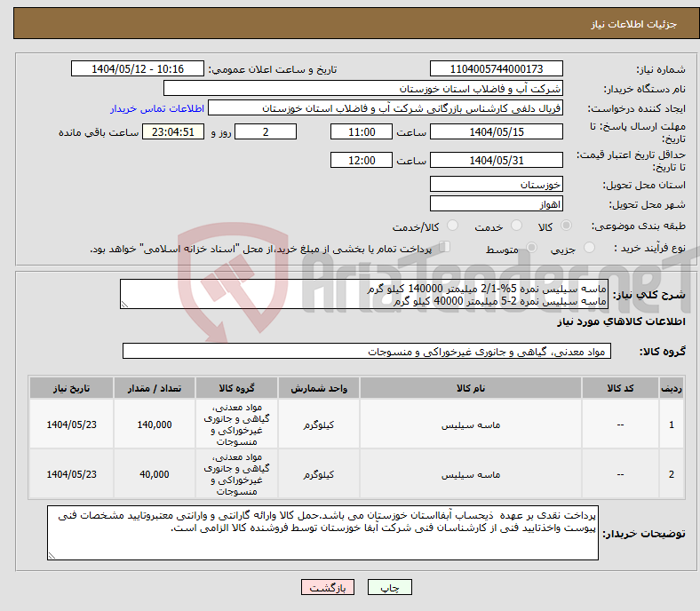
Task: Click the resize handle of buyer notes textarea
Action: point(52,556)
